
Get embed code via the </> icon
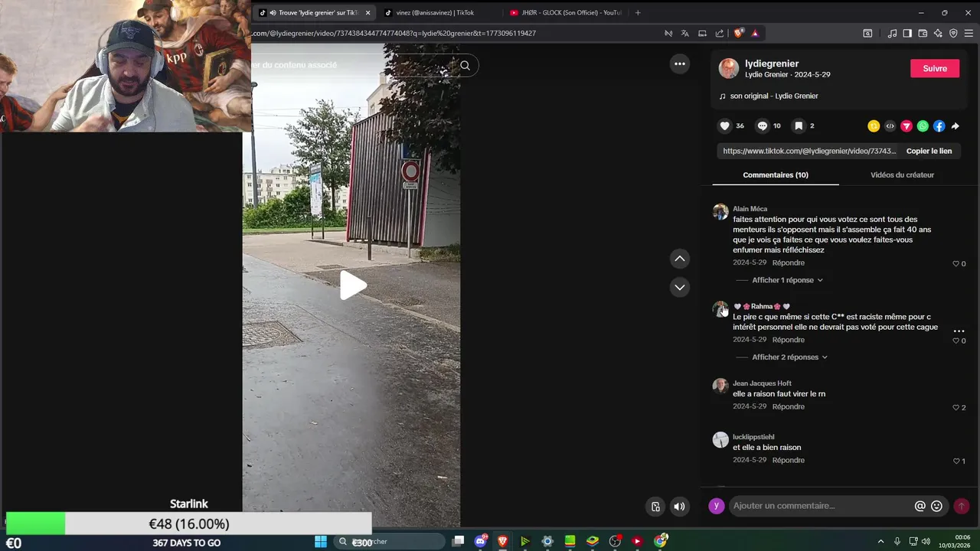point(890,126)
